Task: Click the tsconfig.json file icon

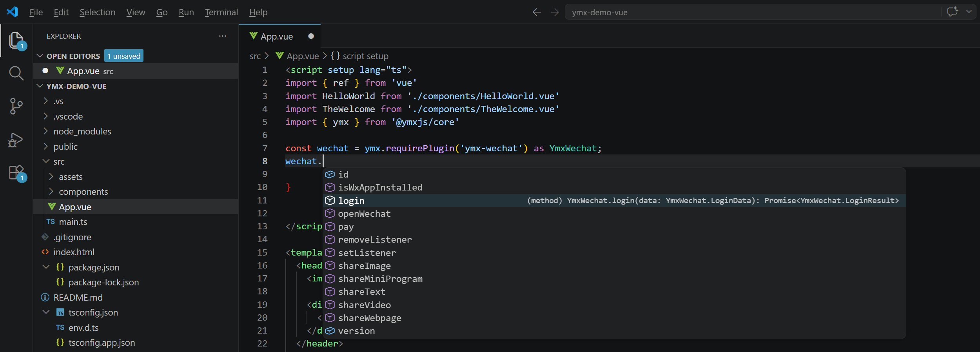Action: [x=60, y=312]
